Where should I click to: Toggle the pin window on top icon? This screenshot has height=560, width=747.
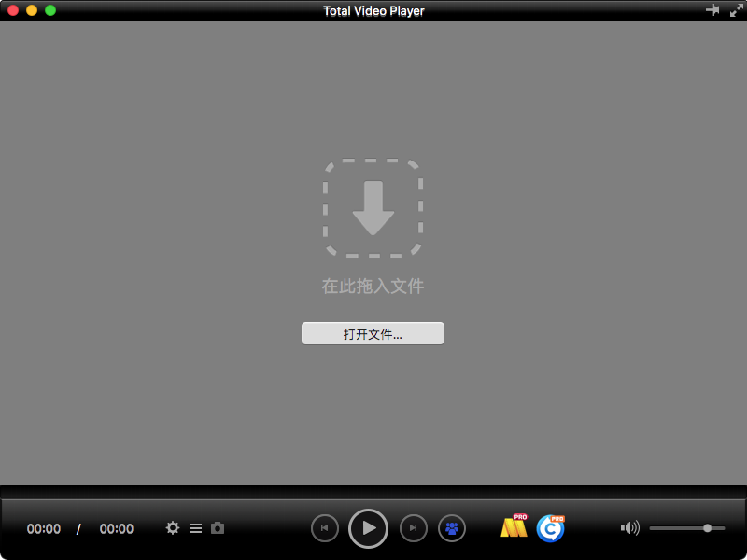pos(712,9)
